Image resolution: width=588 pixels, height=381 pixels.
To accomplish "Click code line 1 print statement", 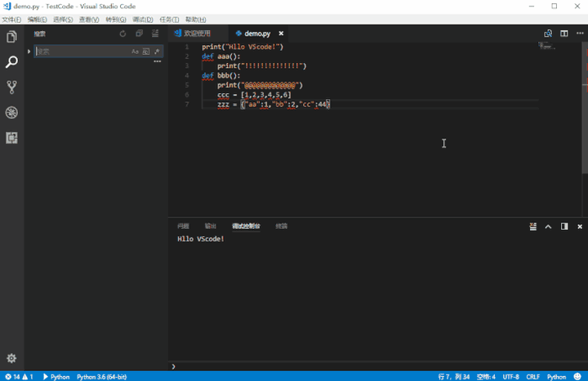I will tap(243, 47).
